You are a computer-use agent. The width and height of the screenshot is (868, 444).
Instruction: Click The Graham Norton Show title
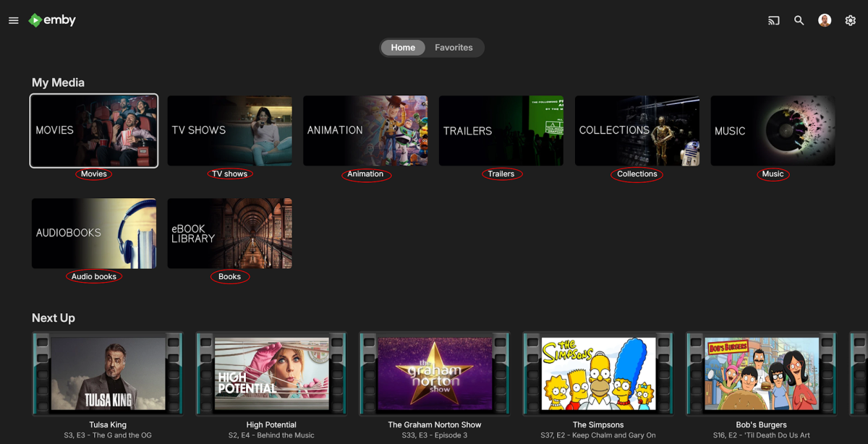[x=435, y=425]
